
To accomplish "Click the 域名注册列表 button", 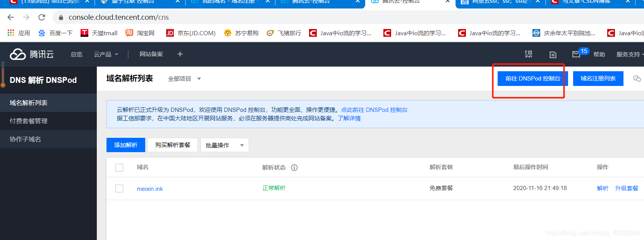I will (x=598, y=79).
